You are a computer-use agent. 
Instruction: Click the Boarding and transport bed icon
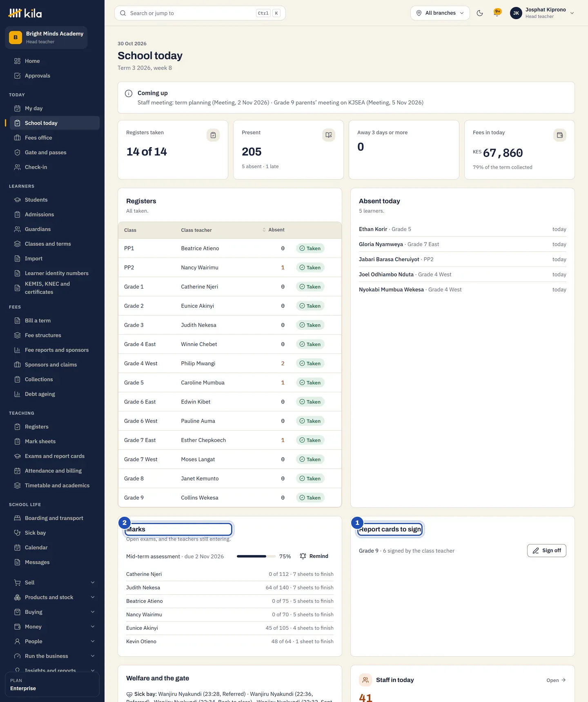17,518
